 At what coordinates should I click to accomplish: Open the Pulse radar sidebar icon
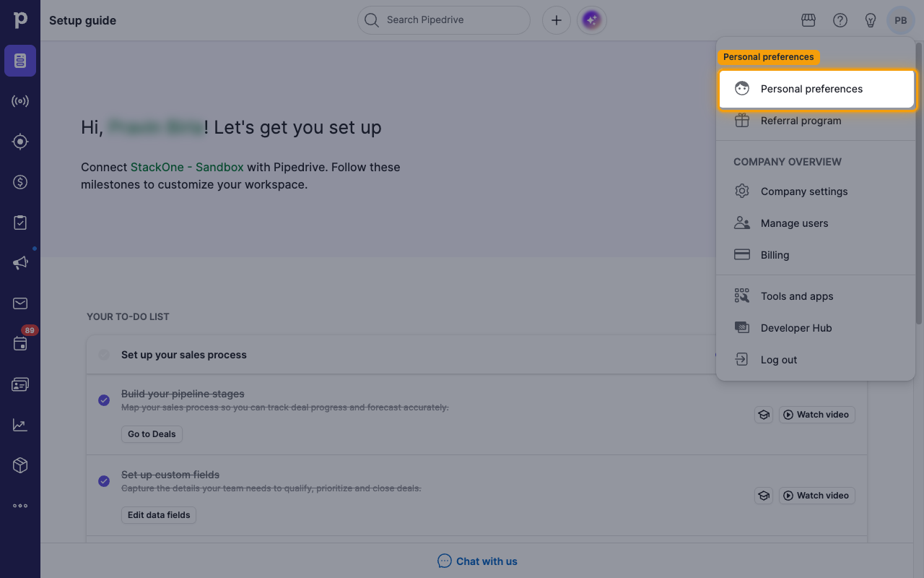pyautogui.click(x=20, y=101)
